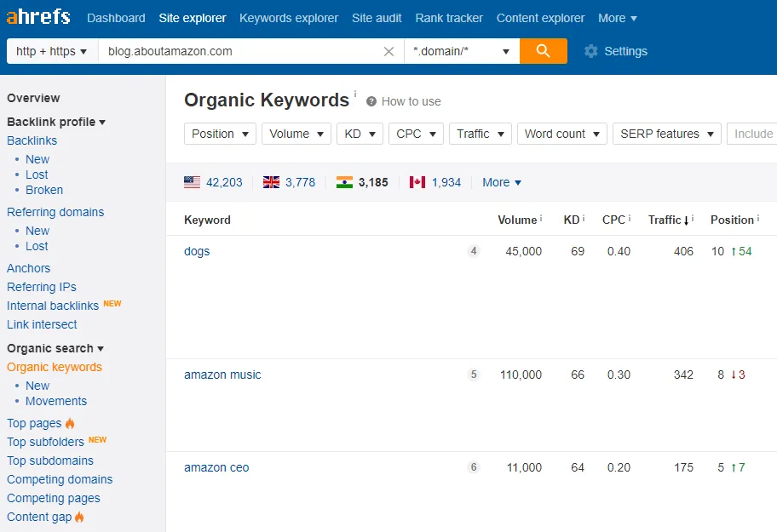This screenshot has width=777, height=532.
Task: Click the Settings gear icon
Action: (x=590, y=51)
